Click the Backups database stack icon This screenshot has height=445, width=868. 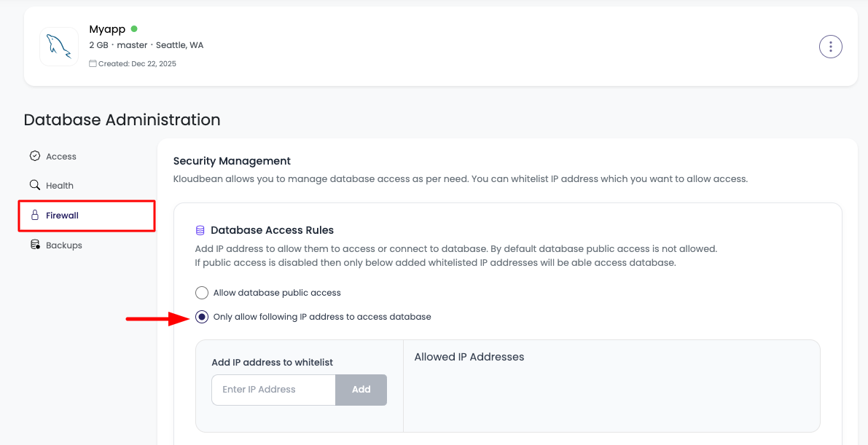click(34, 245)
